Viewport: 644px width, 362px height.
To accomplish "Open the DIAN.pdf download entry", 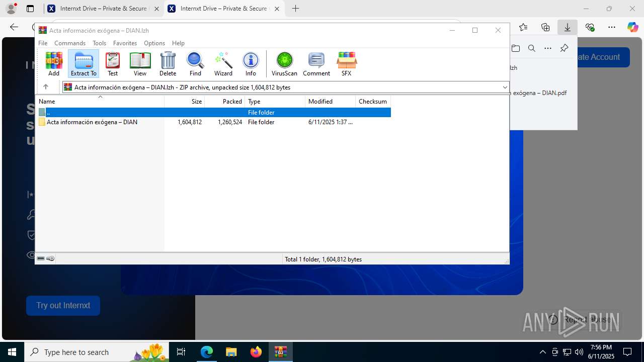I will [539, 93].
